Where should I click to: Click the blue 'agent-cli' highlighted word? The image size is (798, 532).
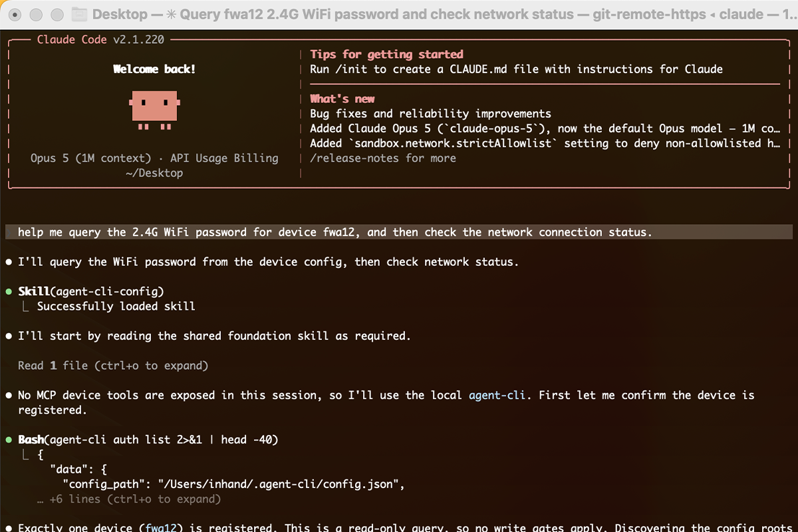pos(497,396)
